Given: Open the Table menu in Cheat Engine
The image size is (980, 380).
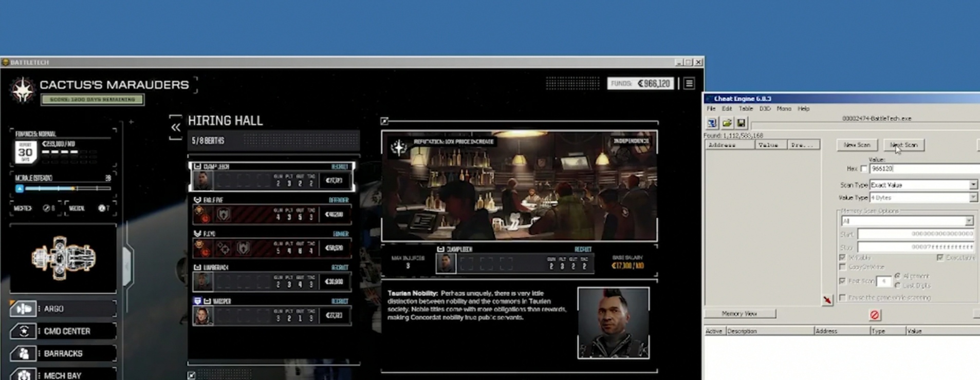Looking at the screenshot, I should [746, 109].
